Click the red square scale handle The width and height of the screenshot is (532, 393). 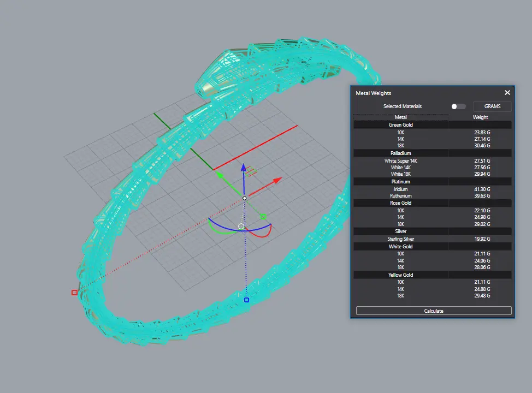point(74,293)
